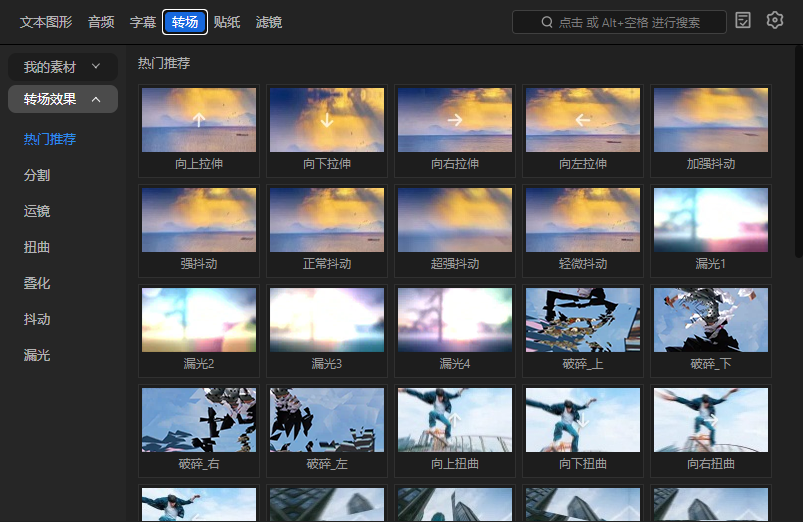803x522 pixels.
Task: Select the 向上扭曲 transition thumbnail
Action: pyautogui.click(x=455, y=420)
